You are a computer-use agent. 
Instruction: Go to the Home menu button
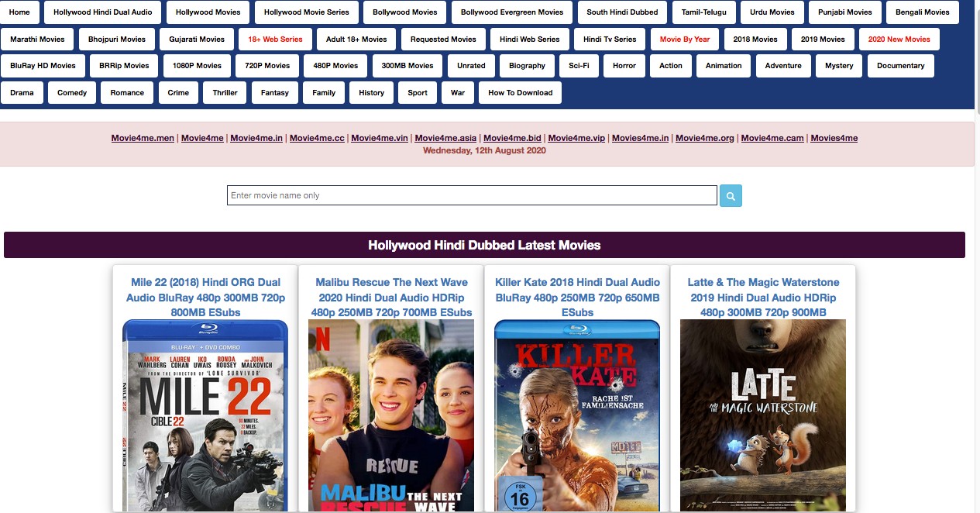(x=19, y=12)
